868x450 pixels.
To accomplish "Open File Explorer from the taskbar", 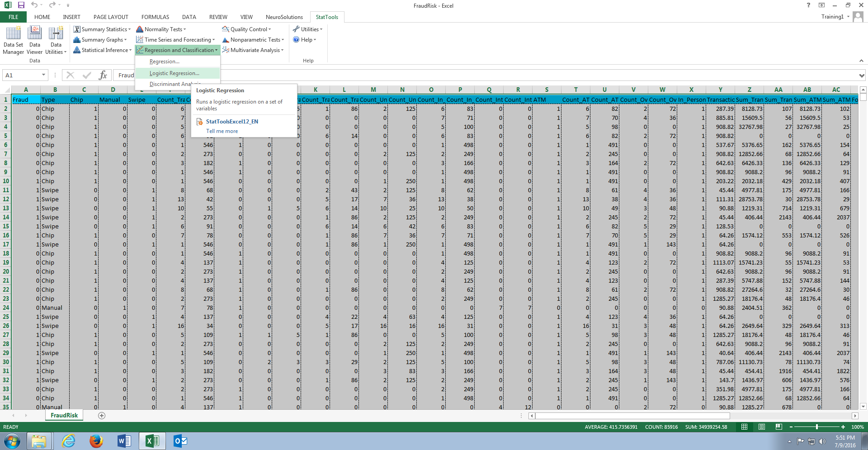I will click(x=39, y=441).
